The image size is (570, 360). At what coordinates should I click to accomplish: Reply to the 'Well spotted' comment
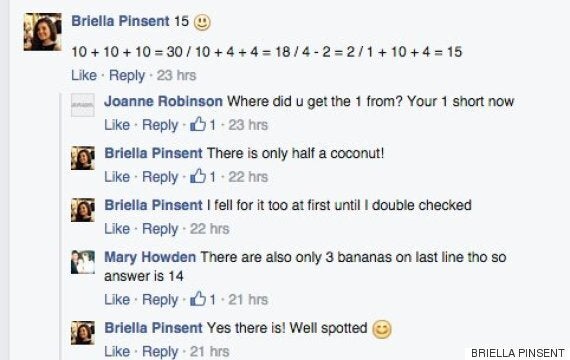[160, 351]
